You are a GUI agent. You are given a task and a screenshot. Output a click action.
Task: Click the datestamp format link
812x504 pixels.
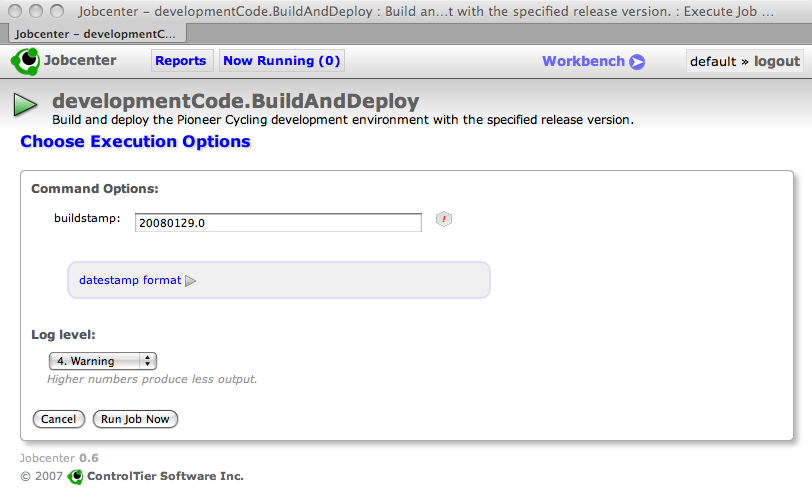click(x=130, y=280)
